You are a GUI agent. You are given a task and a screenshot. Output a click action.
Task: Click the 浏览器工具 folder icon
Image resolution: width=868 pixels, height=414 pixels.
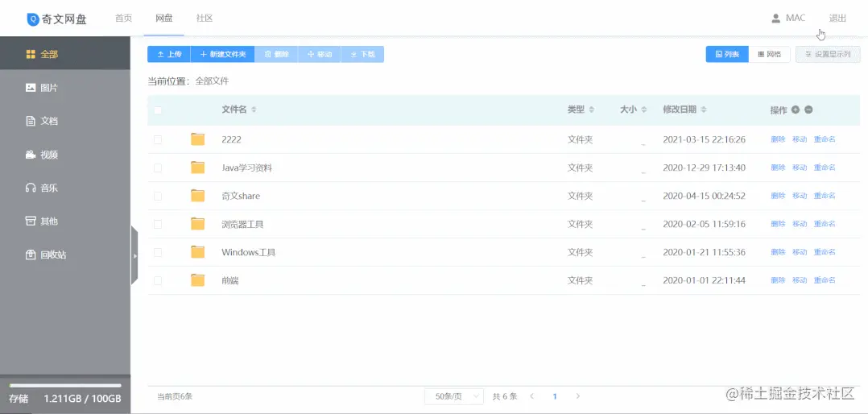(197, 224)
